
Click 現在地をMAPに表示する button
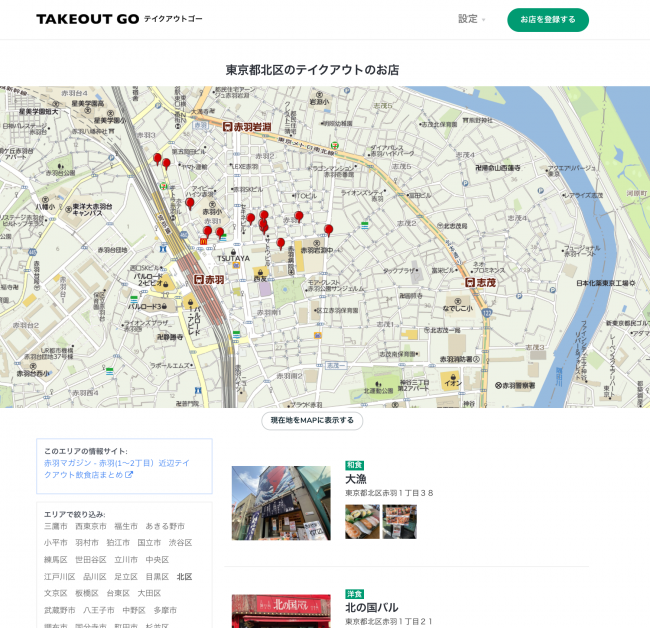(312, 421)
